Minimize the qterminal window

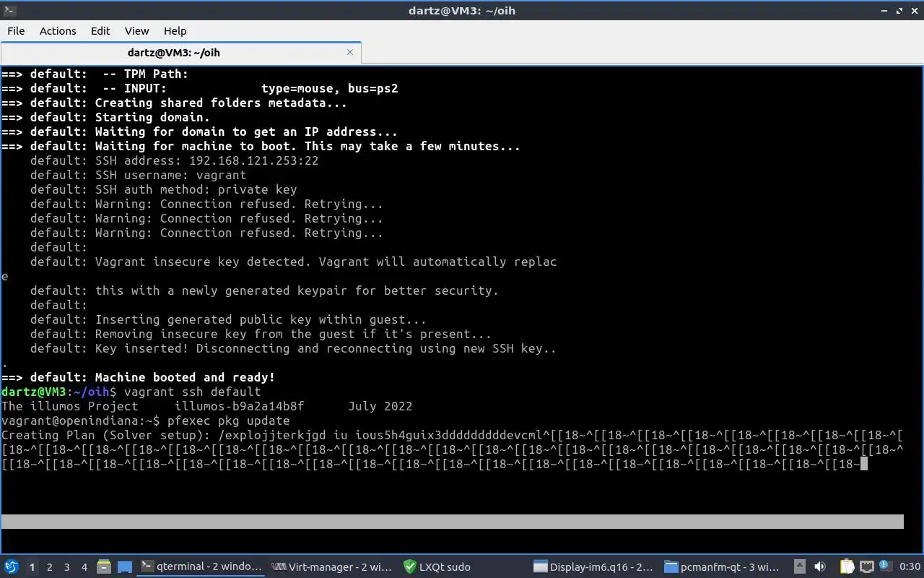(x=885, y=10)
